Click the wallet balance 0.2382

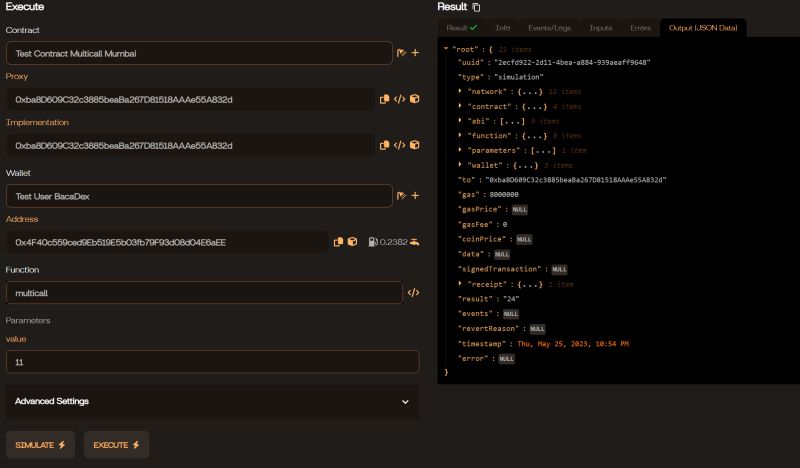click(393, 242)
